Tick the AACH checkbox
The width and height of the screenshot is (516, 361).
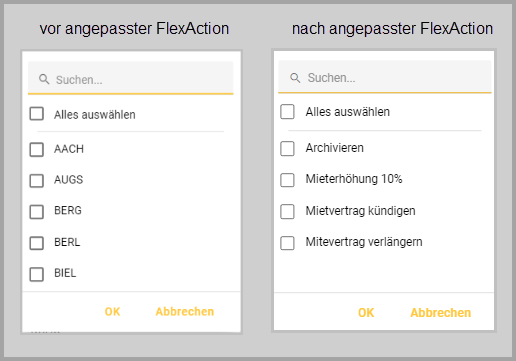[37, 150]
